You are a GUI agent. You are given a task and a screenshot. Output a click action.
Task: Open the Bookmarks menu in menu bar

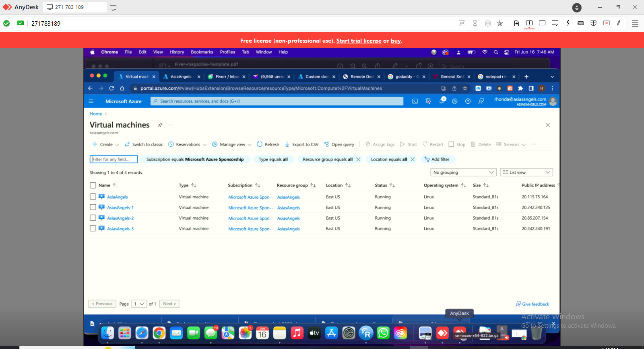(202, 52)
